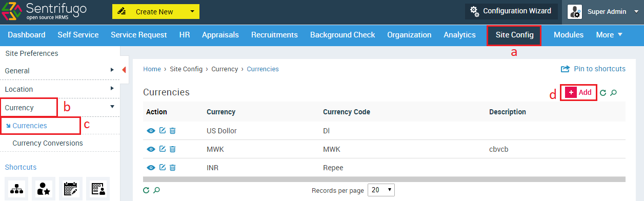View the US Dollor row
Image resolution: width=644 pixels, height=201 pixels.
(x=151, y=131)
